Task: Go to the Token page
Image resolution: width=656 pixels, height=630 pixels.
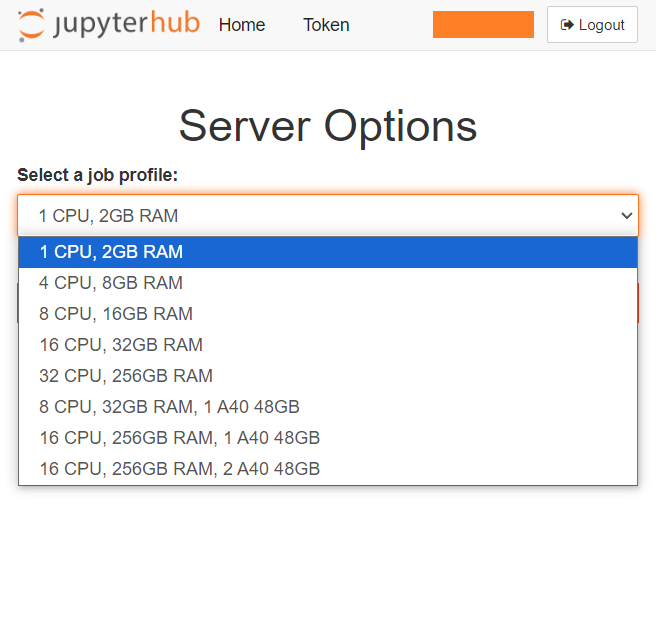Action: click(x=326, y=25)
